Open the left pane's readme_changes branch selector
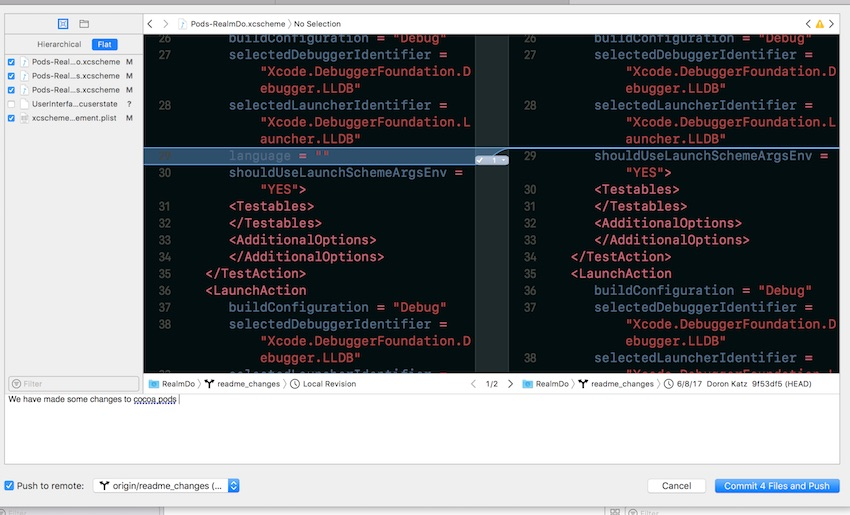 (248, 384)
